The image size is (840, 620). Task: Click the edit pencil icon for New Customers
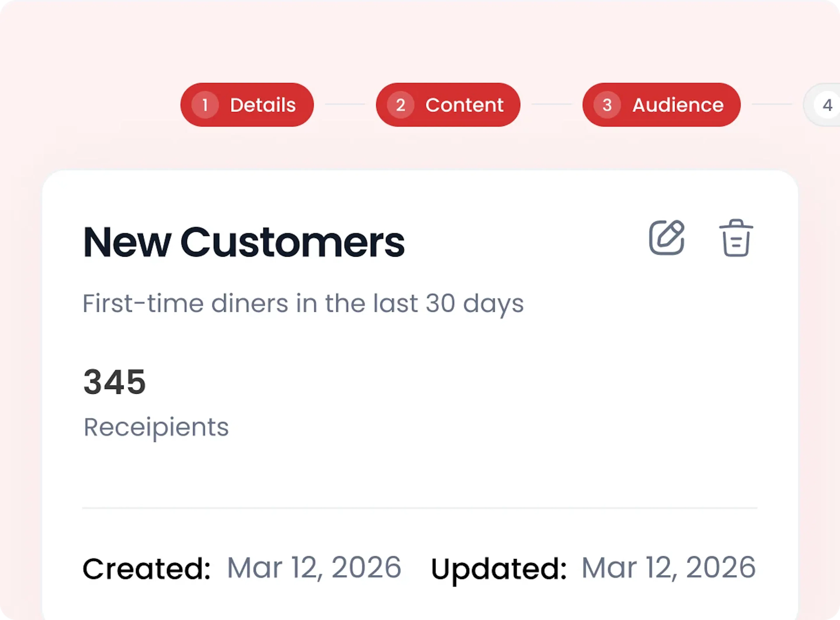coord(667,238)
